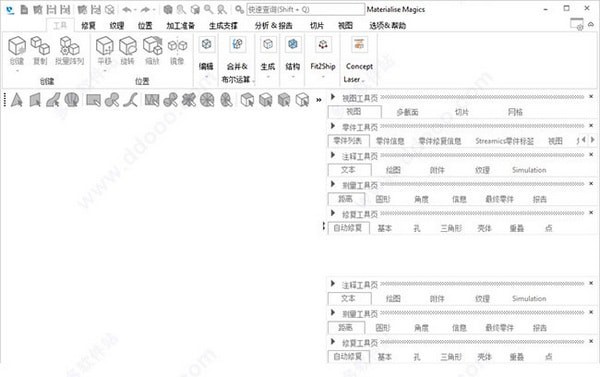The image size is (600, 377).
Task: Show more toolbar icons via » overflow
Action: click(318, 100)
